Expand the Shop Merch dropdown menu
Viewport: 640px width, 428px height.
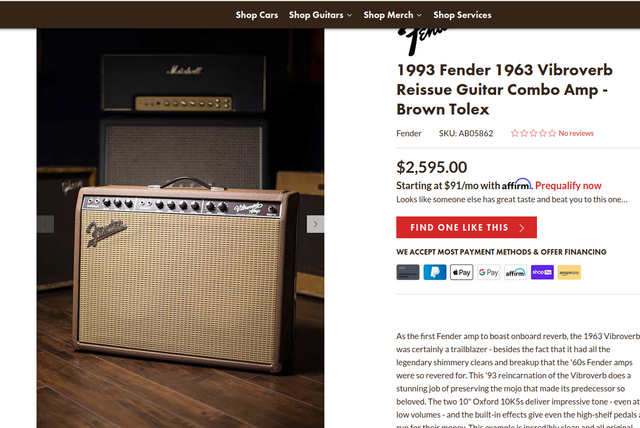[x=392, y=15]
